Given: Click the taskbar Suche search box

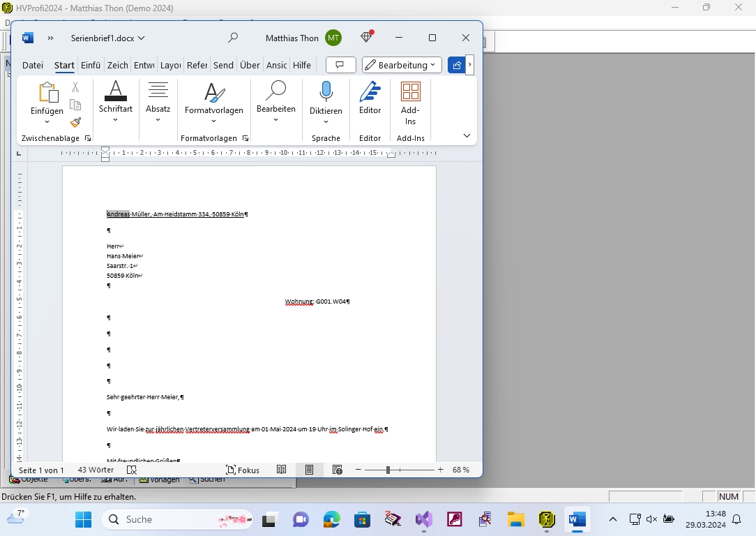Looking at the screenshot, I should point(177,519).
